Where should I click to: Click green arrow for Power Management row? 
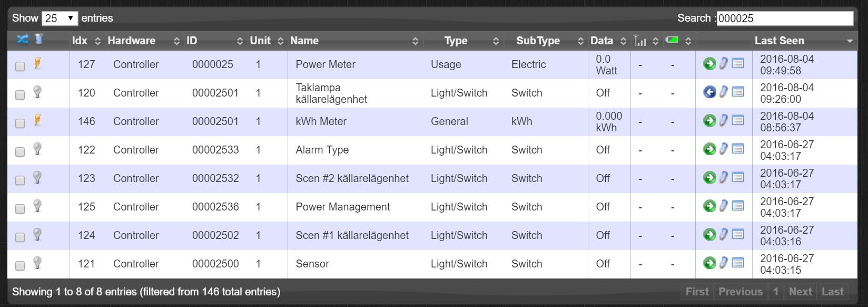pos(709,206)
